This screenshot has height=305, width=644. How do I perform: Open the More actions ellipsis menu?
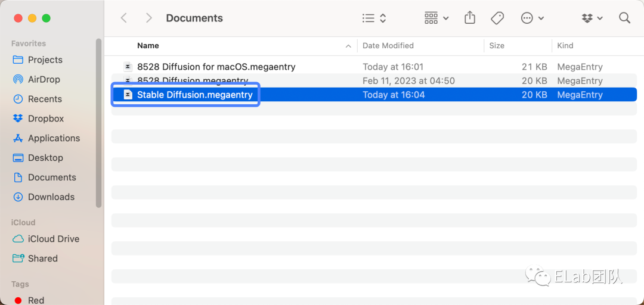pos(532,18)
